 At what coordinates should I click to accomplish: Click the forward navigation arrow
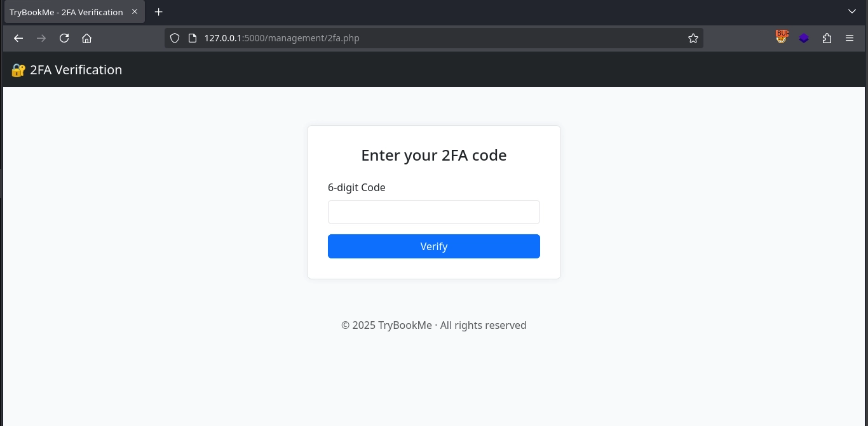point(41,38)
